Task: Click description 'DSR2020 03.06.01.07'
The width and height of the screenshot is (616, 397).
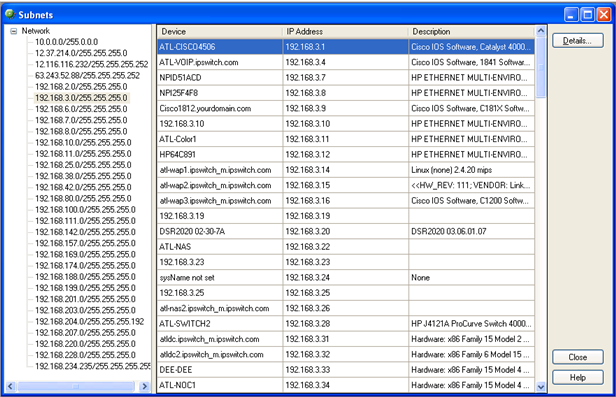Action: 449,231
